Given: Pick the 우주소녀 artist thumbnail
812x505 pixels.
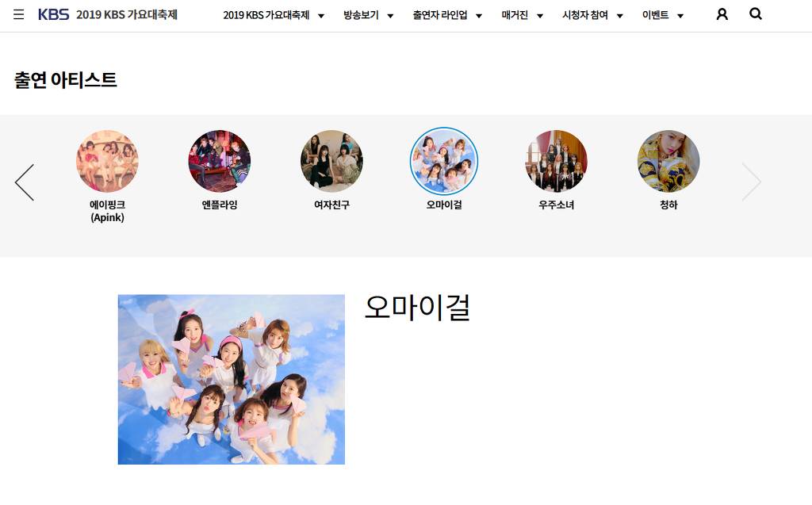Looking at the screenshot, I should click(556, 161).
